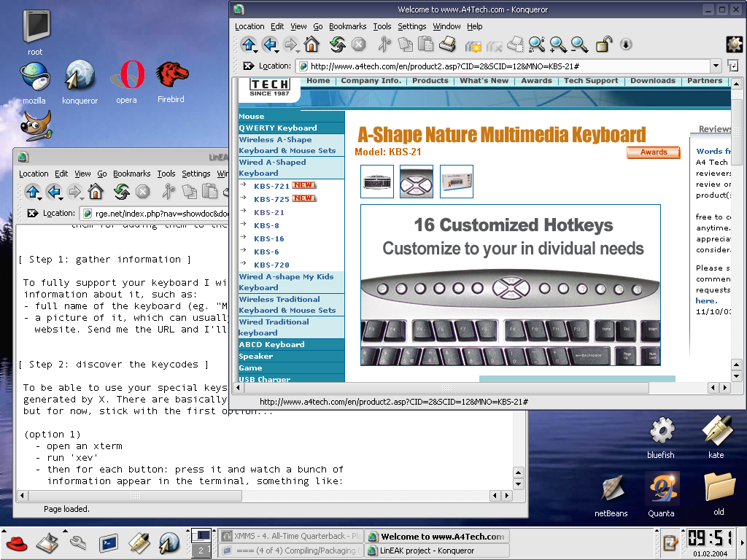This screenshot has height=560, width=747.
Task: Open the old folder on desktop
Action: coord(719,494)
